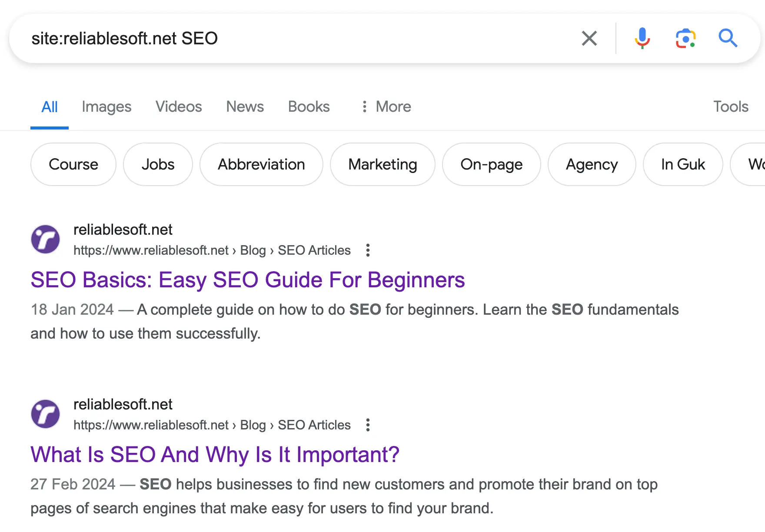Open Google Lens image search icon
This screenshot has height=532, width=765.
click(685, 38)
